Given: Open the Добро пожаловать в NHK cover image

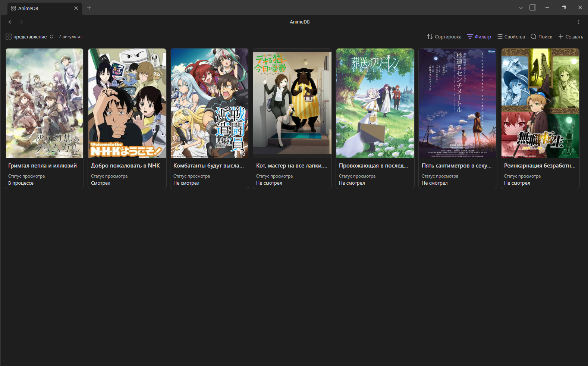Looking at the screenshot, I should pyautogui.click(x=127, y=103).
